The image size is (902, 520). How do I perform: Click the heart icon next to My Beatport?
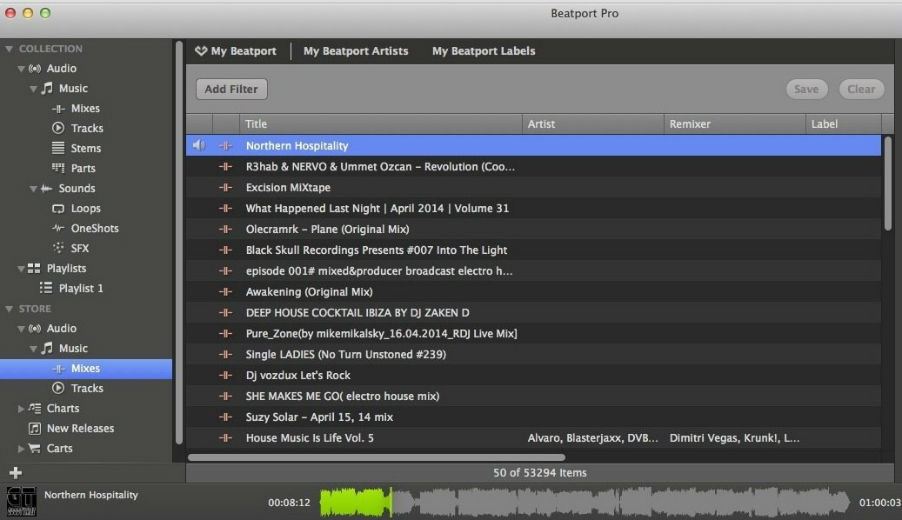201,51
